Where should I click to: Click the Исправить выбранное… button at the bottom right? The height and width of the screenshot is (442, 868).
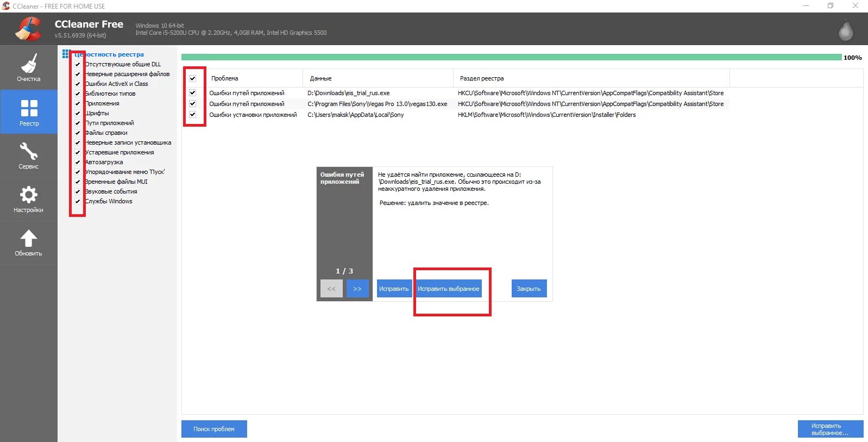coord(831,429)
